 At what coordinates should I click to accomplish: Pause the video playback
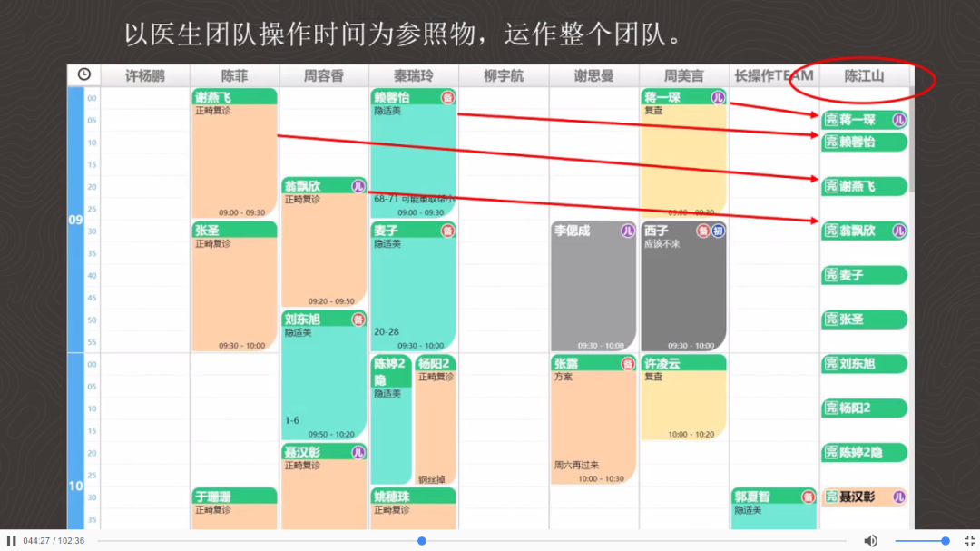tap(11, 540)
